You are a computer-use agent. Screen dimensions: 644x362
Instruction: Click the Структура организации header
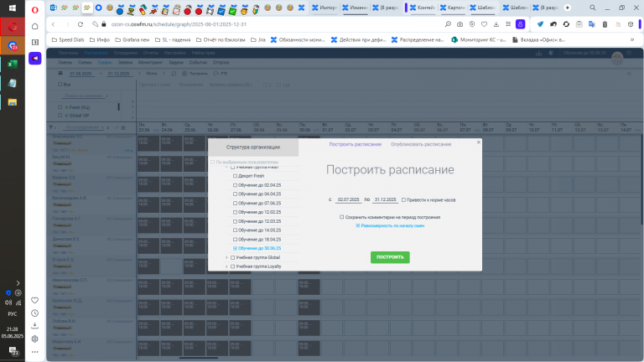point(253,147)
